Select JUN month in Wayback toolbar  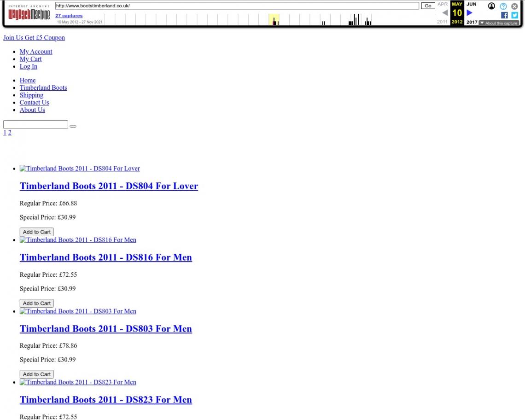472,4
